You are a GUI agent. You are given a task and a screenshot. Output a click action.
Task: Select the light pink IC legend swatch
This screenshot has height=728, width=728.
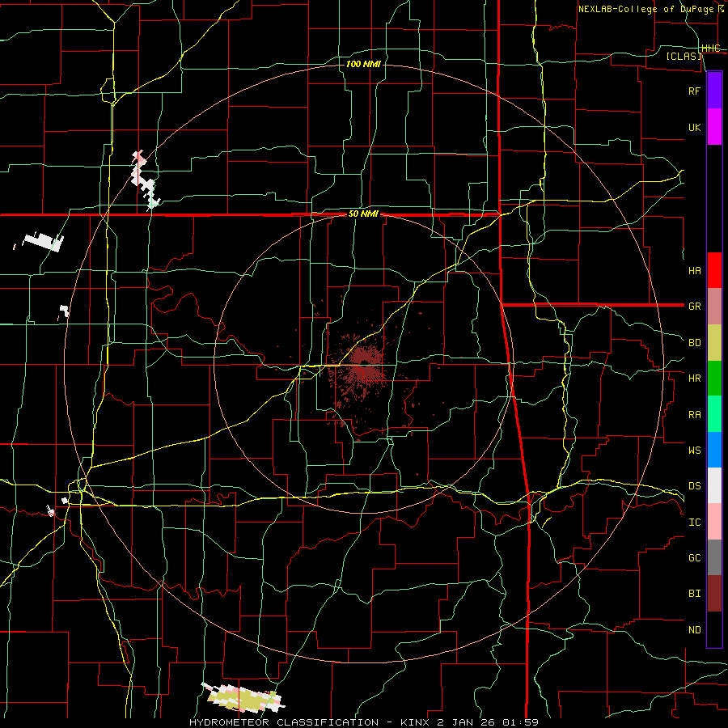click(714, 522)
